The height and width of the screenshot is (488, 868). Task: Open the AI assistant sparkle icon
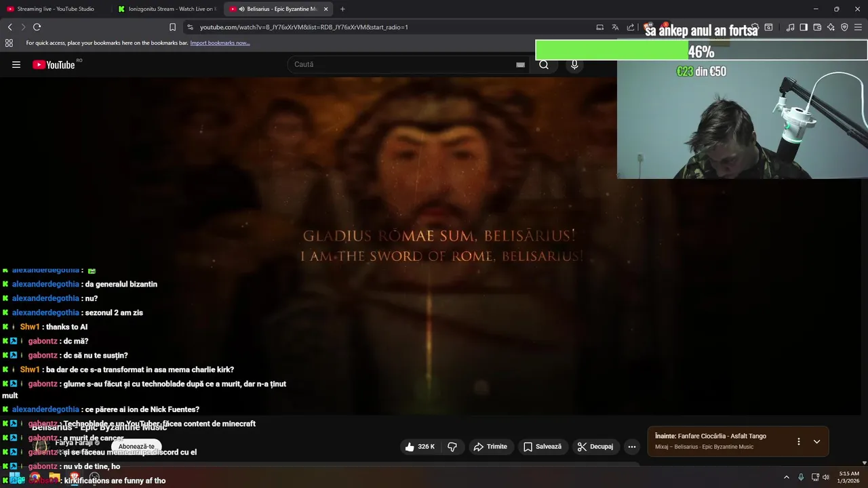(831, 27)
